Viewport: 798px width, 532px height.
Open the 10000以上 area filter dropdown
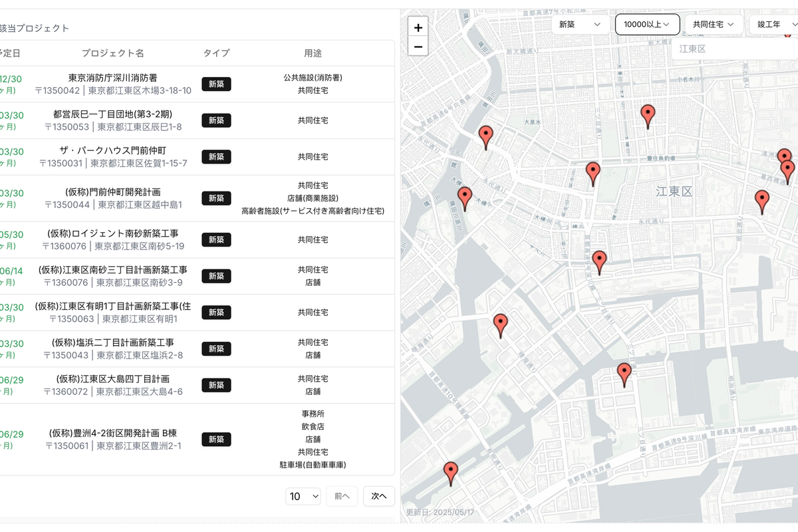[x=648, y=24]
